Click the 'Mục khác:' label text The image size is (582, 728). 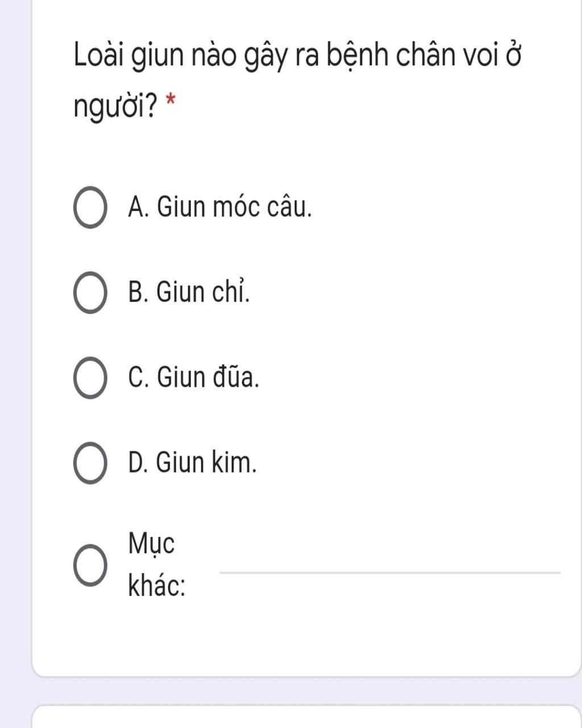[157, 565]
